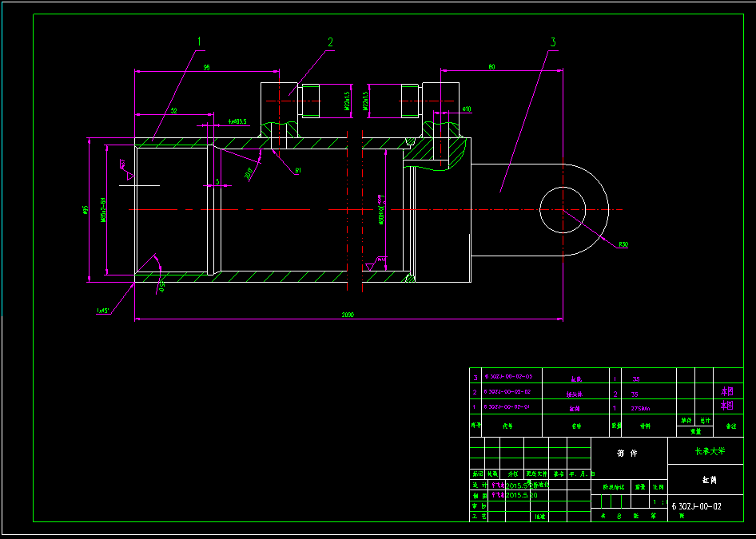756x539 pixels.
Task: Click the 4xΦ85.5 groove dimension text
Action: point(237,122)
